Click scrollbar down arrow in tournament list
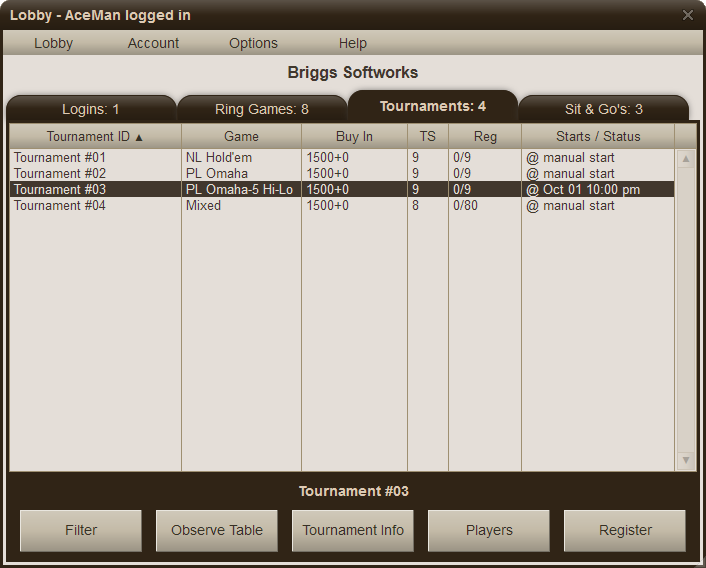Viewport: 706px width, 568px height. pos(686,460)
